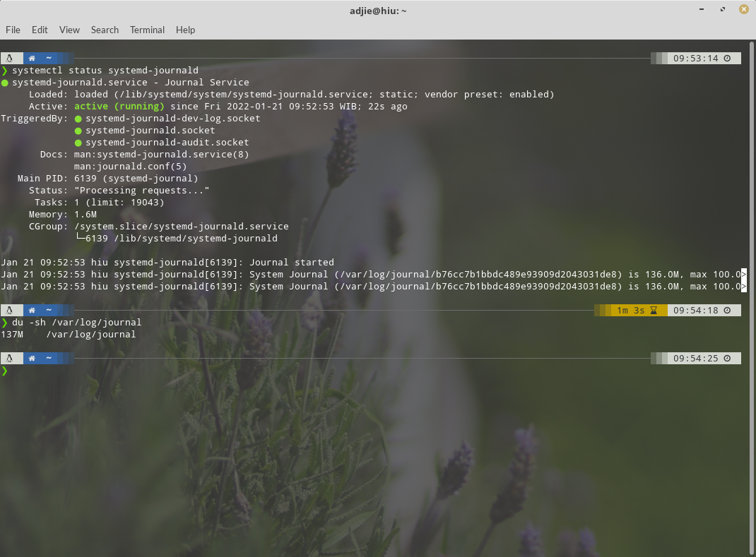
Task: Open the Edit menu
Action: pyautogui.click(x=40, y=30)
